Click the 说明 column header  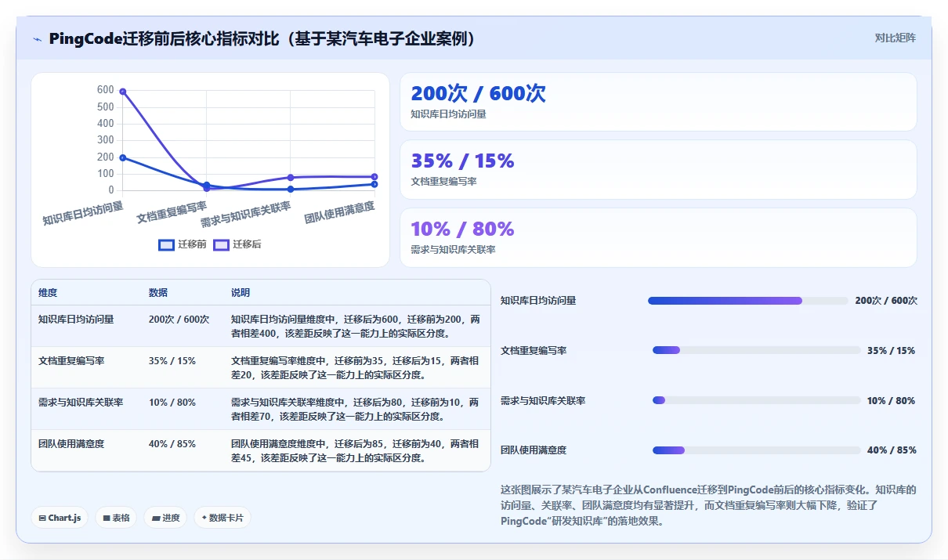point(241,293)
